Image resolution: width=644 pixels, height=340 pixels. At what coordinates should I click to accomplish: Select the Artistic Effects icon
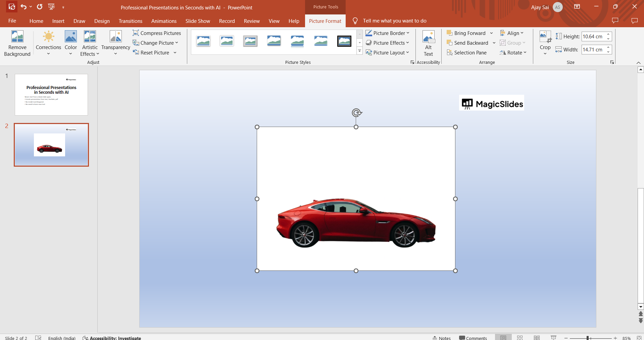[90, 37]
